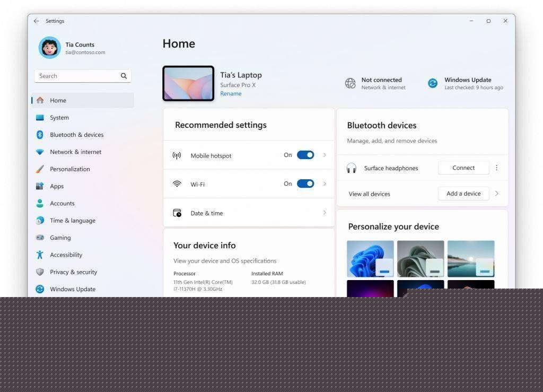Click the Windows Update status icon at top
The height and width of the screenshot is (392, 543).
pyautogui.click(x=433, y=83)
